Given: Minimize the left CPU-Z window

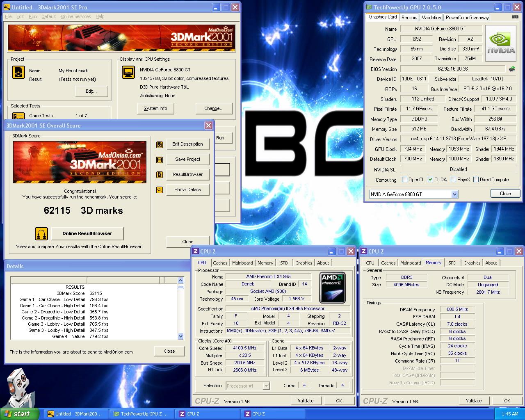Looking at the screenshot, I should (x=332, y=251).
